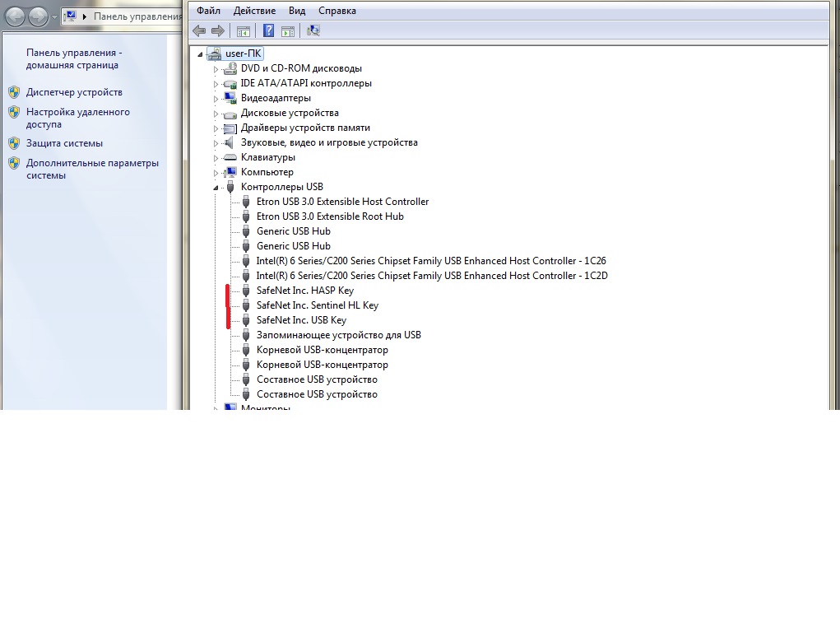Click the shield icon beside Защита системы
Image resolution: width=840 pixels, height=633 pixels.
pos(14,143)
